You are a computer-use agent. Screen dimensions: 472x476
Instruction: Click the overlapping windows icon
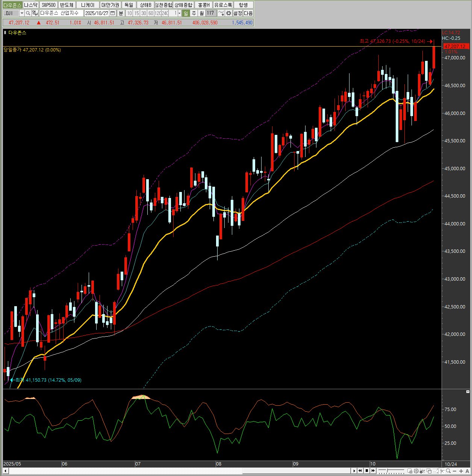tap(429, 471)
